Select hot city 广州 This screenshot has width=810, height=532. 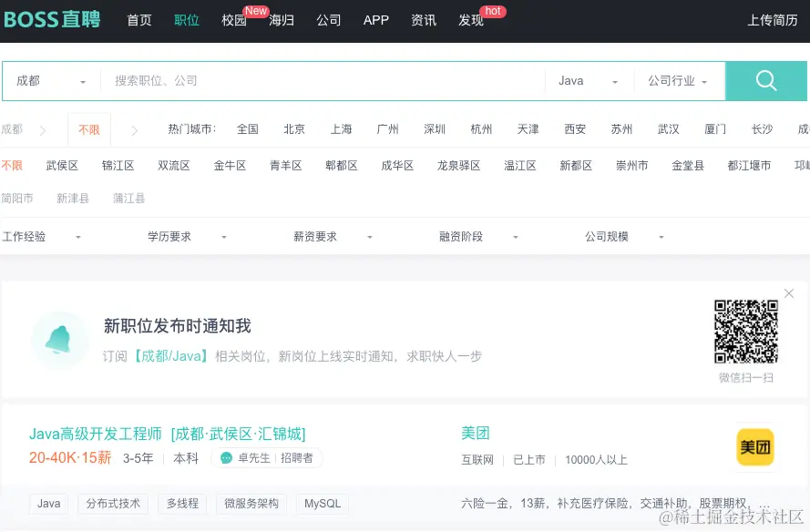[387, 129]
